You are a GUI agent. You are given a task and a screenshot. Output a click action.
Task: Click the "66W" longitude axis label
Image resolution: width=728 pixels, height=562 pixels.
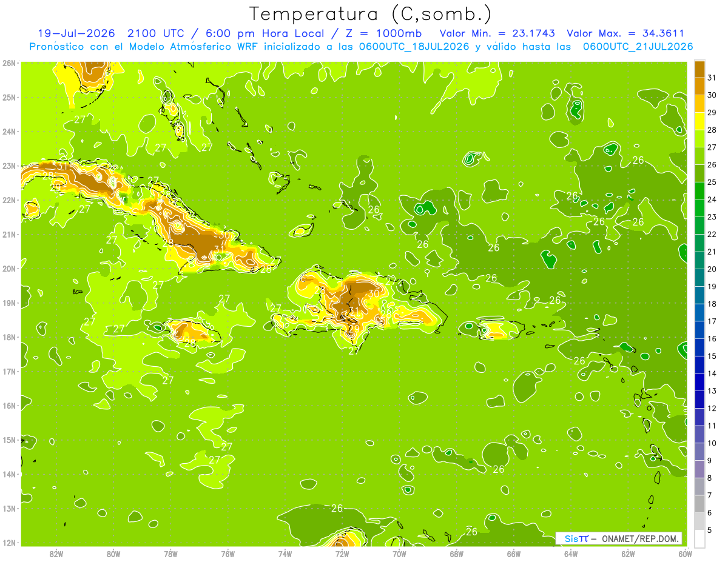point(513,553)
